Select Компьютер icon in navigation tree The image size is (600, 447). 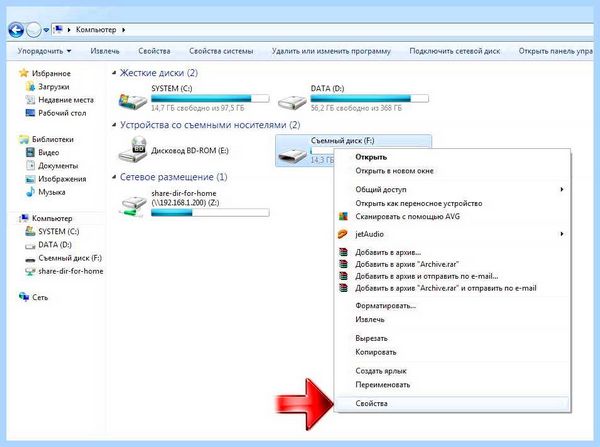(x=24, y=218)
